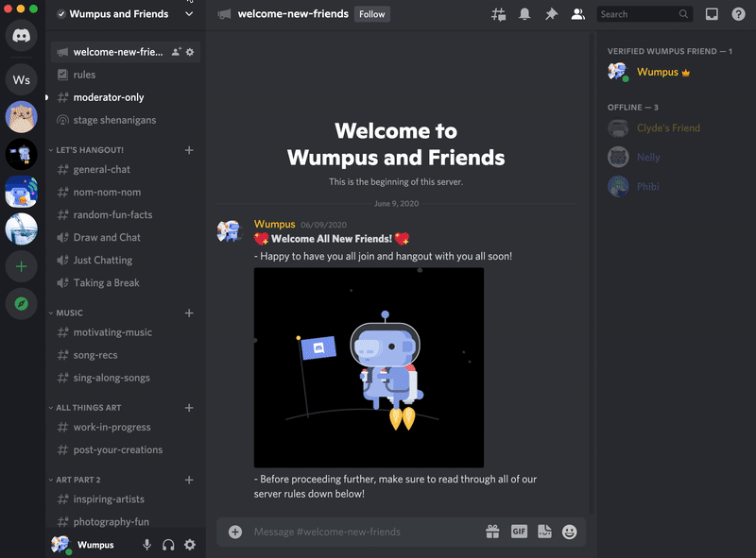Open the emoji picker

(x=569, y=532)
